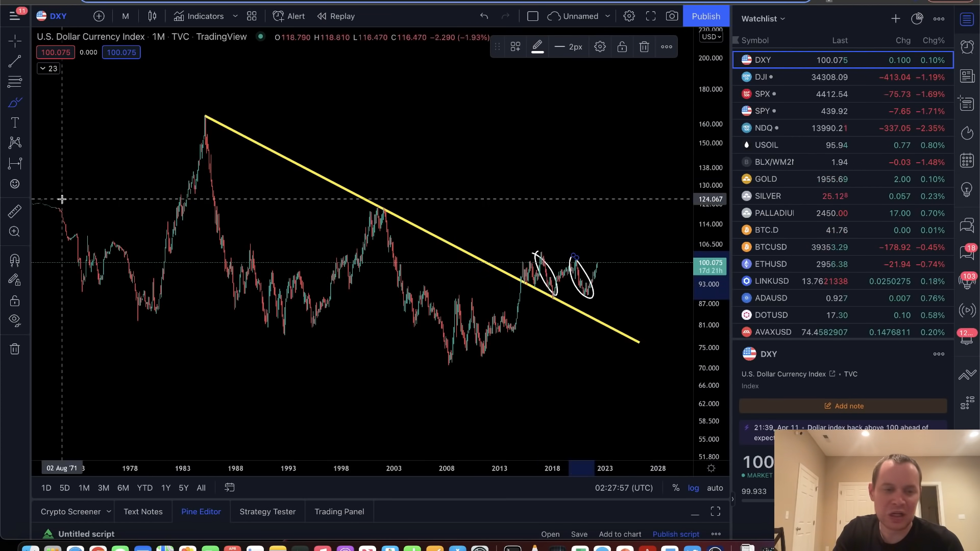This screenshot has width=980, height=551.
Task: Set the 1Y date range
Action: click(166, 488)
